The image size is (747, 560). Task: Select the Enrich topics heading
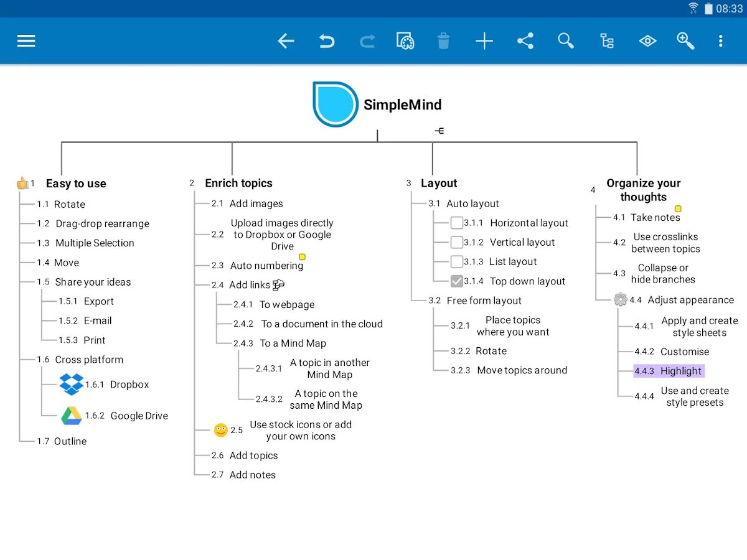[x=239, y=183]
